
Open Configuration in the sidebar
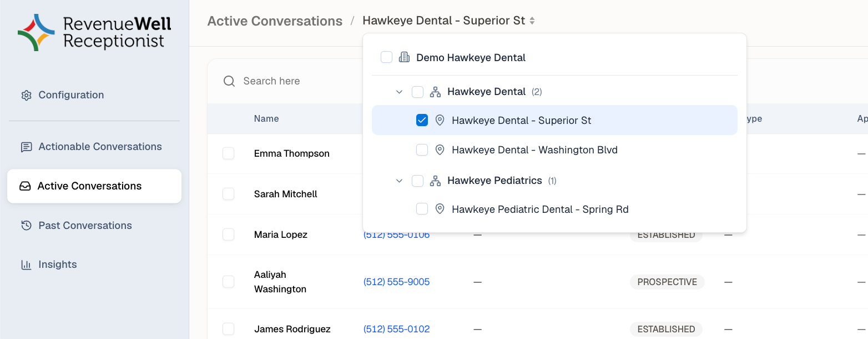point(94,95)
